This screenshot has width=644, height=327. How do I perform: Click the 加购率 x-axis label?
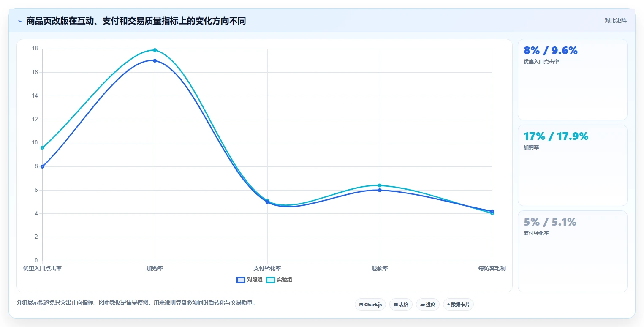pos(155,268)
